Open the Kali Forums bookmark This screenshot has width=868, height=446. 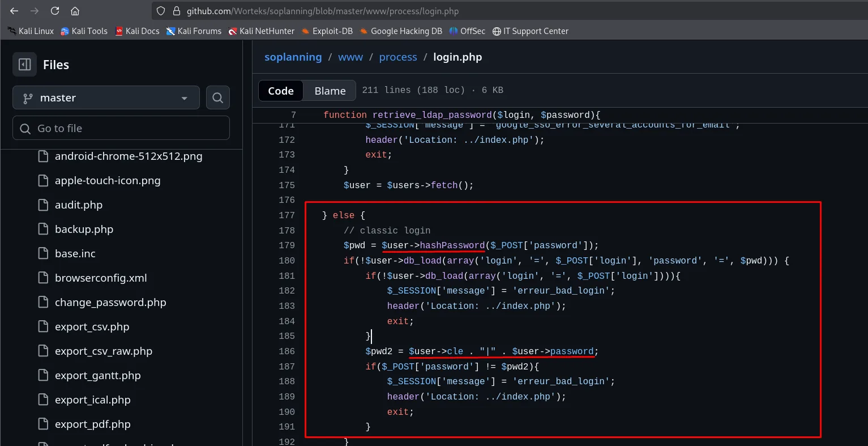(x=194, y=31)
